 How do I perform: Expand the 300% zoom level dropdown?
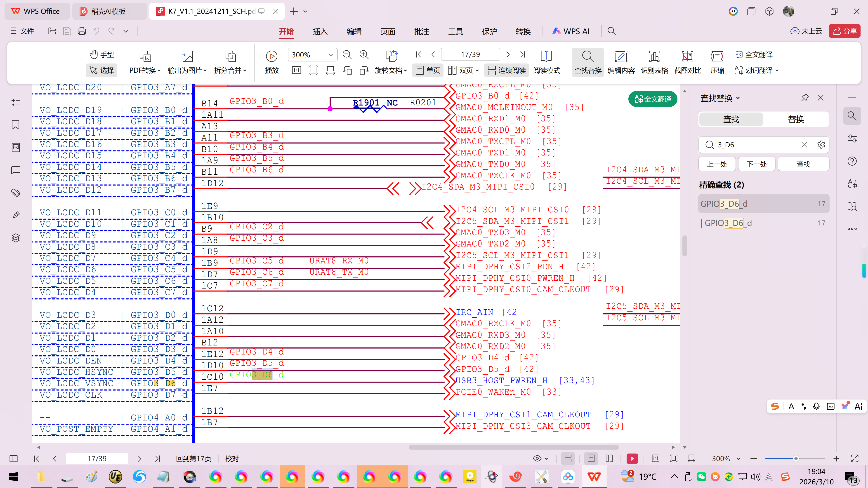click(330, 54)
